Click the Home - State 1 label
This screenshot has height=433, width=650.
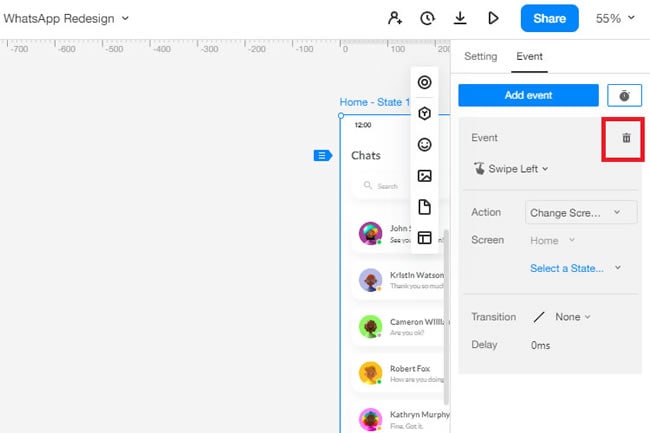[374, 102]
